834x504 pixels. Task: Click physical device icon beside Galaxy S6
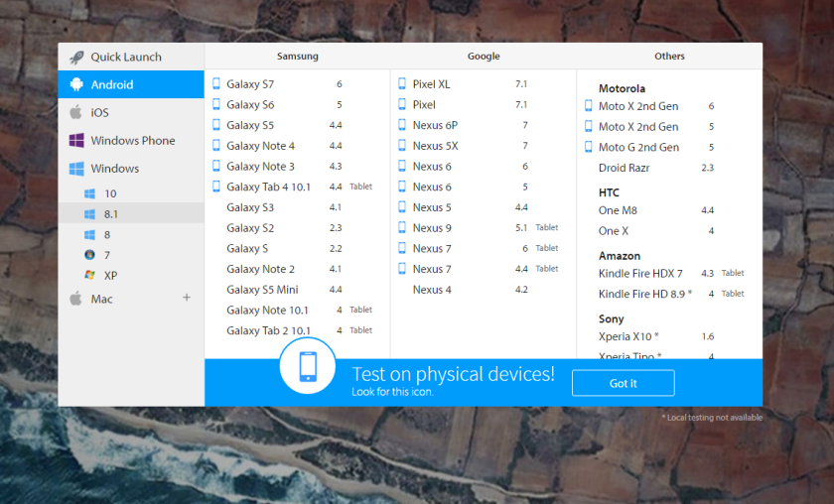216,104
